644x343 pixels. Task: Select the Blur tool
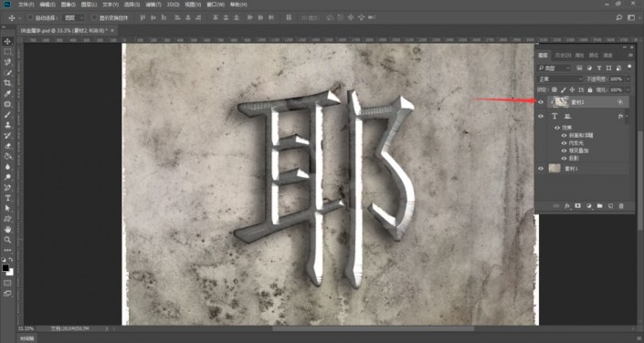7,167
